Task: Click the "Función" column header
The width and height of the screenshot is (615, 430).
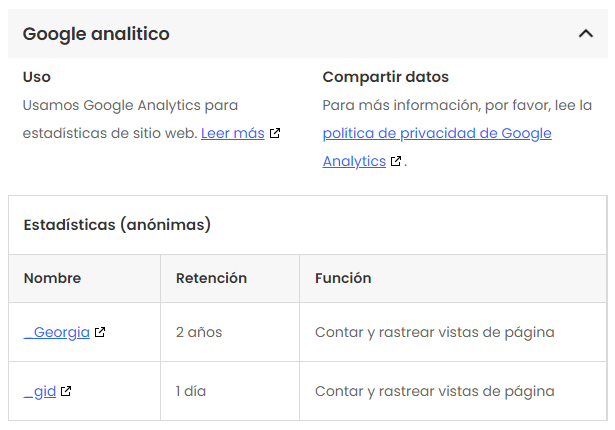Action: coord(343,278)
